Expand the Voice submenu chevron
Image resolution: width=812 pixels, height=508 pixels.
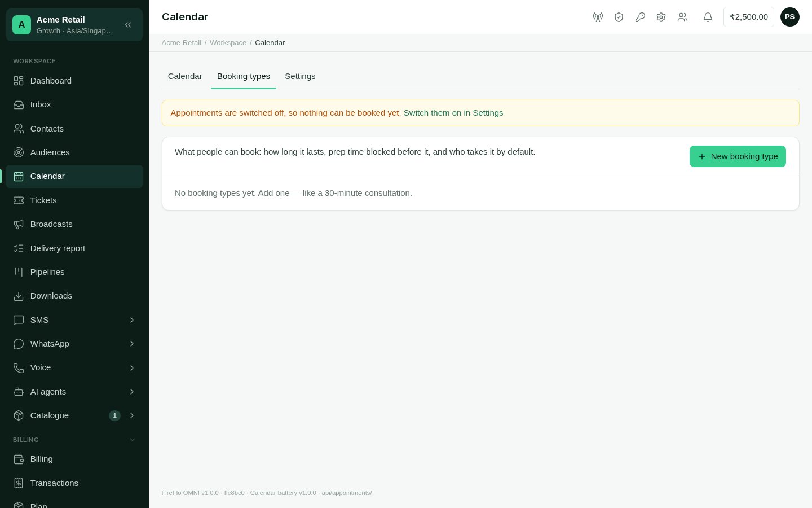(132, 368)
